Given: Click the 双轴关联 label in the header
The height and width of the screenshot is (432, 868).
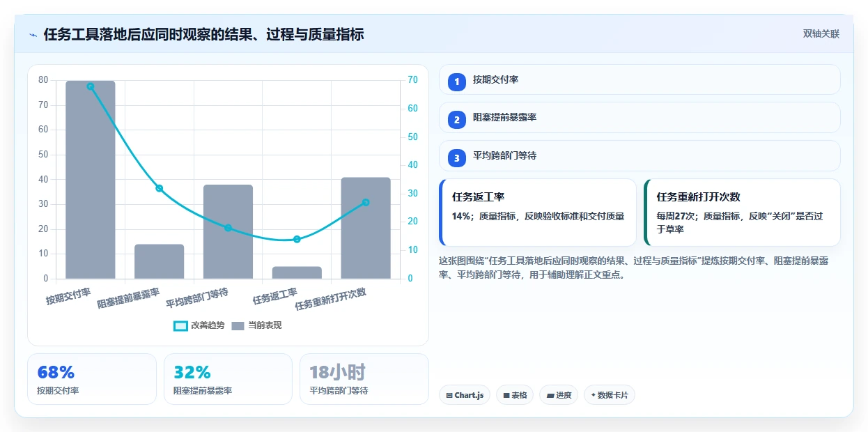Looking at the screenshot, I should [x=821, y=33].
